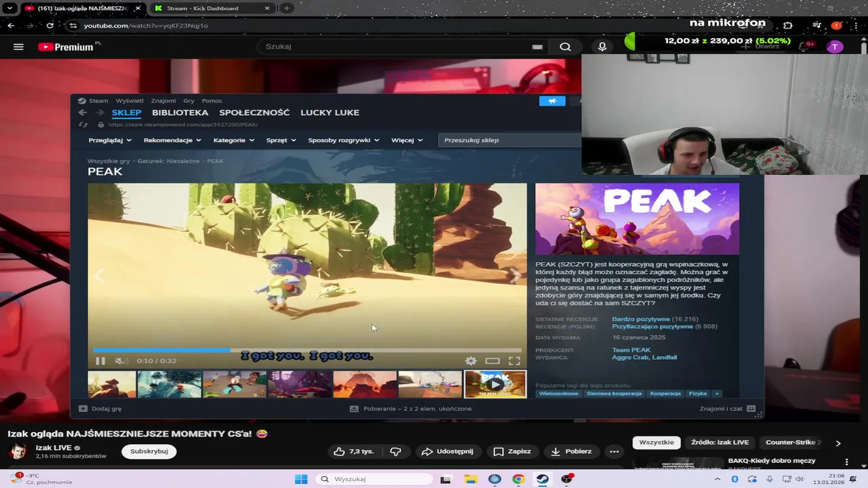Share the video with Udostępnij
This screenshot has width=868, height=488.
point(448,451)
